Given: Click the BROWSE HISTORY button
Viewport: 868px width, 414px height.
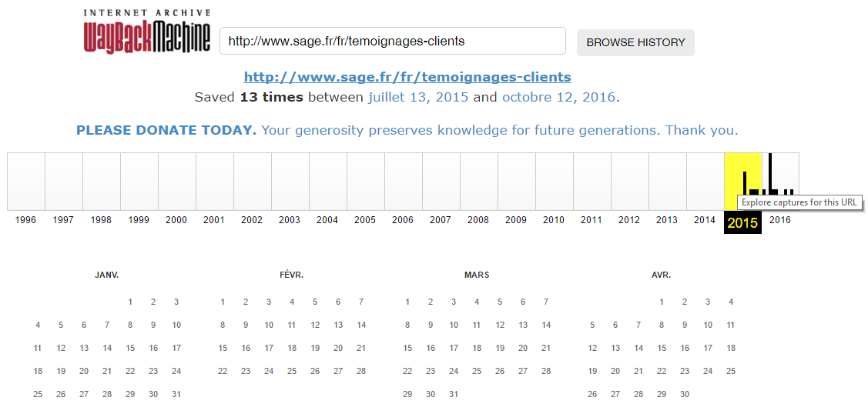Looking at the screenshot, I should 635,42.
